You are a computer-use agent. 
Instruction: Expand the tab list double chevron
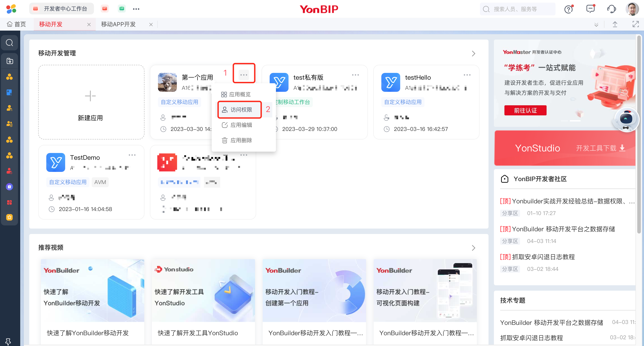[596, 25]
